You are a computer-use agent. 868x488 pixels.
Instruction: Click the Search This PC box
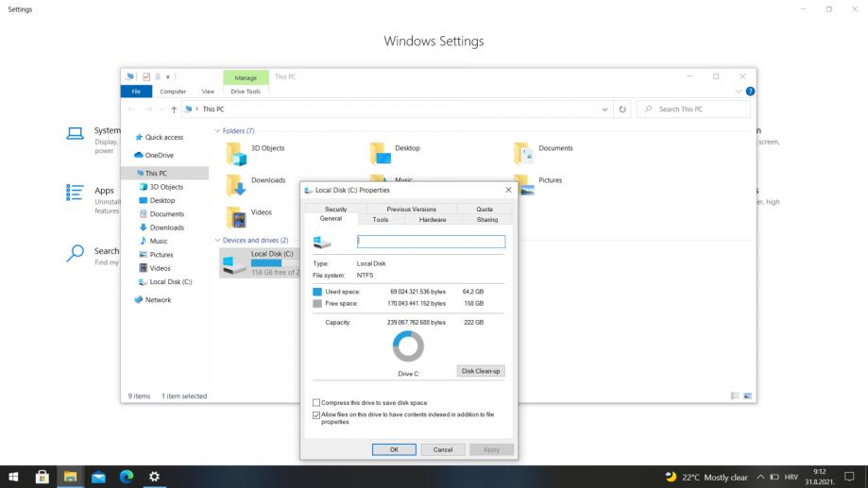click(693, 109)
